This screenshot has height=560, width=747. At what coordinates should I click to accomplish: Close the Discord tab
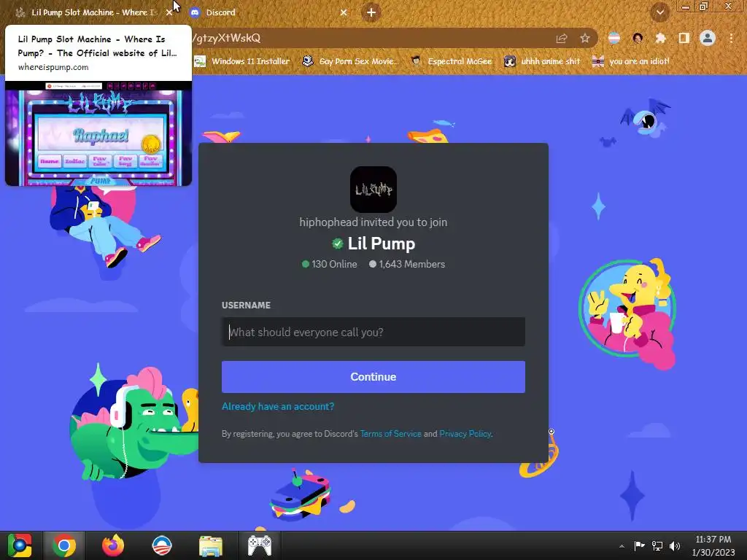pyautogui.click(x=344, y=12)
